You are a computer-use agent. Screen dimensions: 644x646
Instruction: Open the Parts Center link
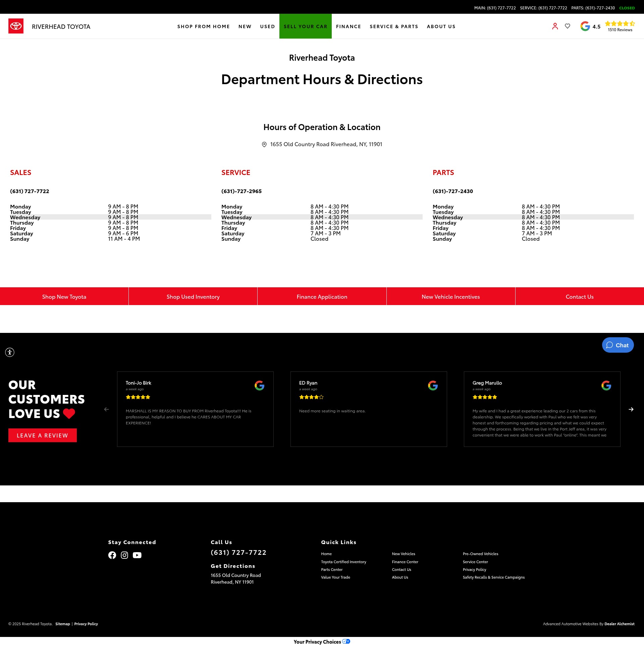(332, 570)
